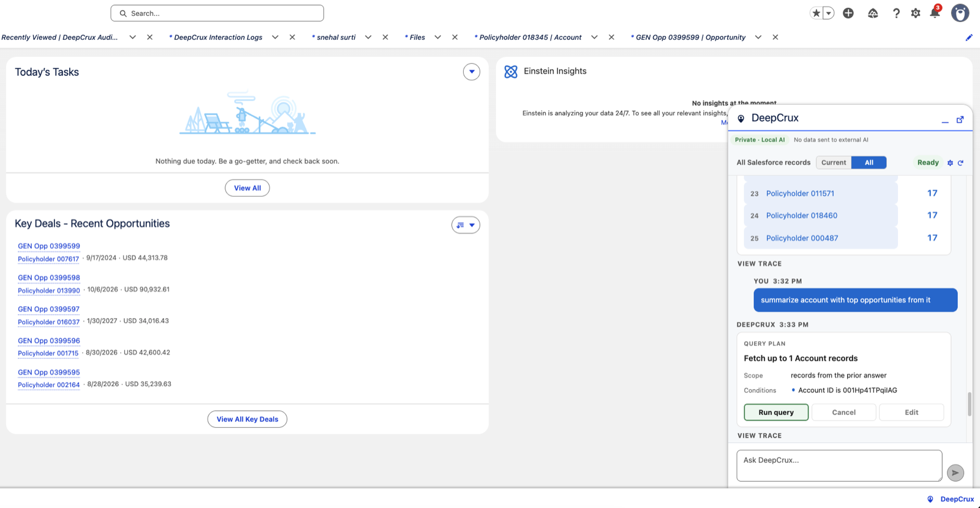The width and height of the screenshot is (980, 508).
Task: Click the Run query button
Action: click(776, 412)
